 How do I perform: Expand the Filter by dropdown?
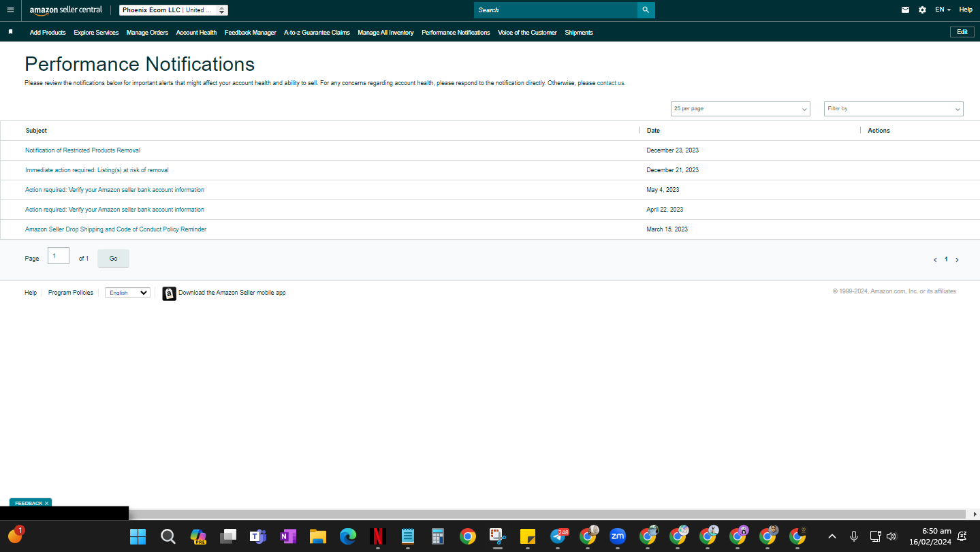coord(894,109)
